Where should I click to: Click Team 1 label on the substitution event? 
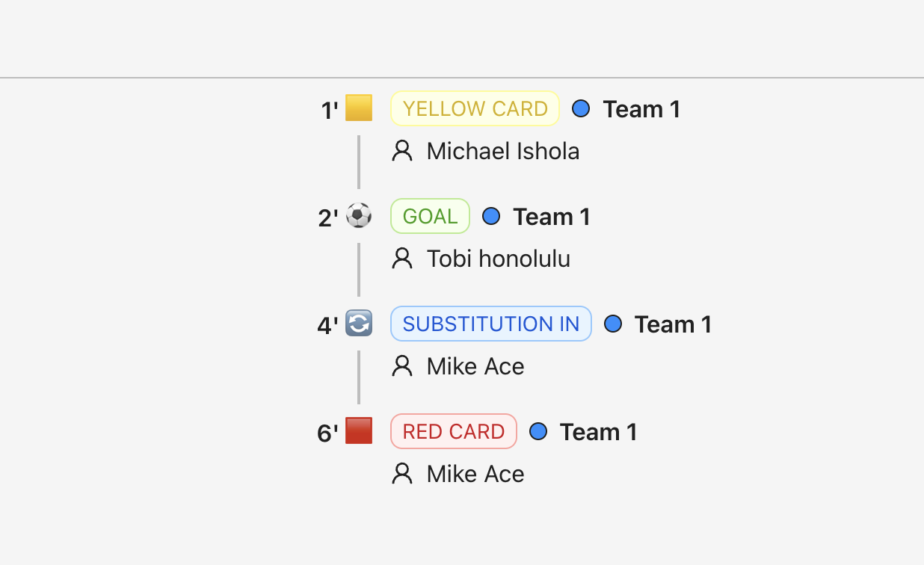coord(673,324)
